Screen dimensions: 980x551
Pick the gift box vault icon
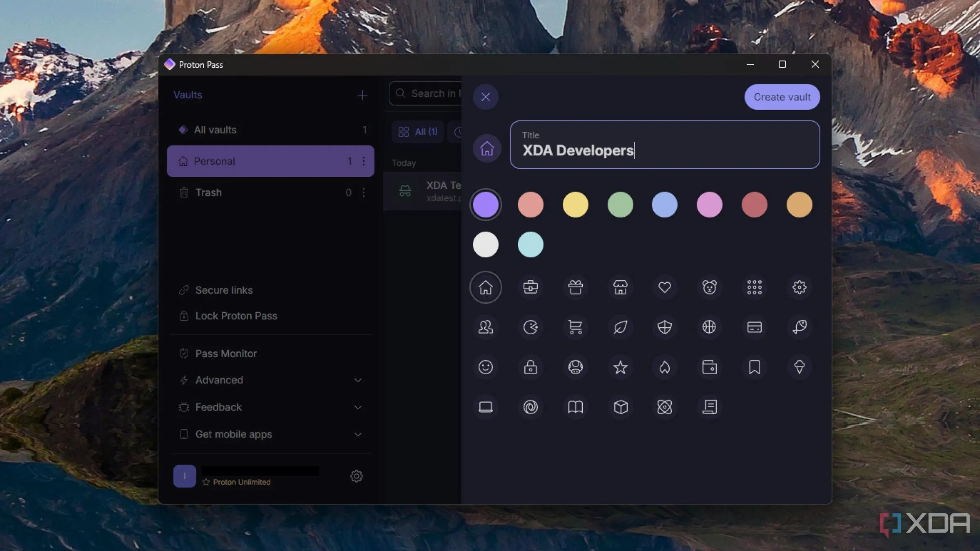tap(575, 287)
